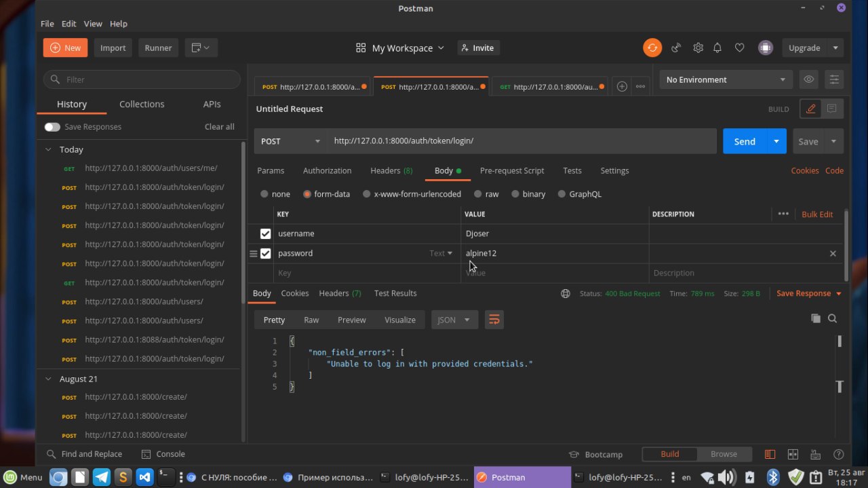This screenshot has height=488, width=868.
Task: Select the raw body type
Action: tap(478, 194)
